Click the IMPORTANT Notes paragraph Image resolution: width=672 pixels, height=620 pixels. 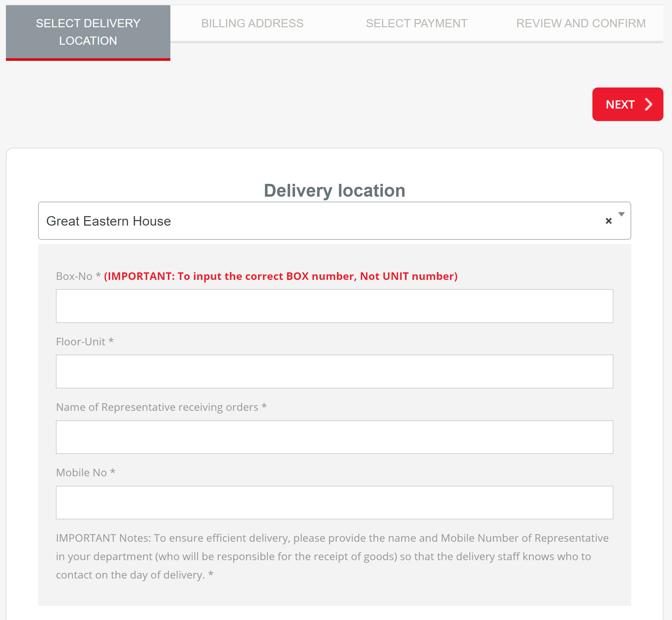pos(332,556)
